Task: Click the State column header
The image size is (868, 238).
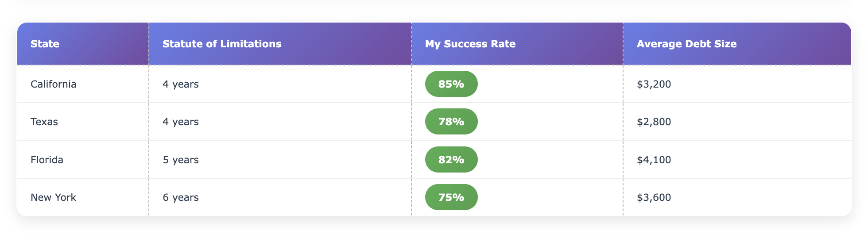Action: [x=83, y=44]
